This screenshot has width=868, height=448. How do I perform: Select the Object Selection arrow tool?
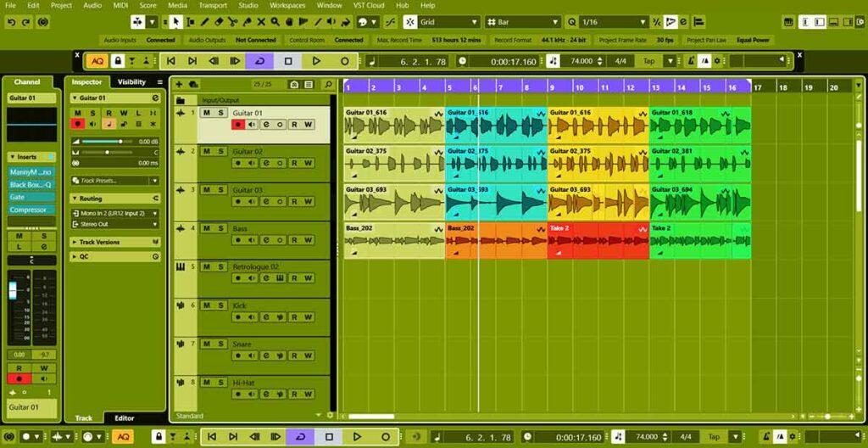point(176,22)
